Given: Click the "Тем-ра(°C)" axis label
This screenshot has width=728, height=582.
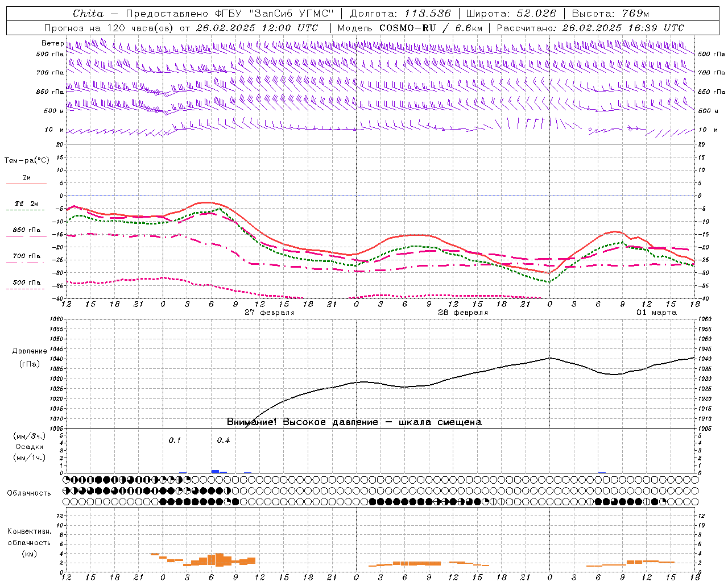Looking at the screenshot, I should tap(27, 161).
